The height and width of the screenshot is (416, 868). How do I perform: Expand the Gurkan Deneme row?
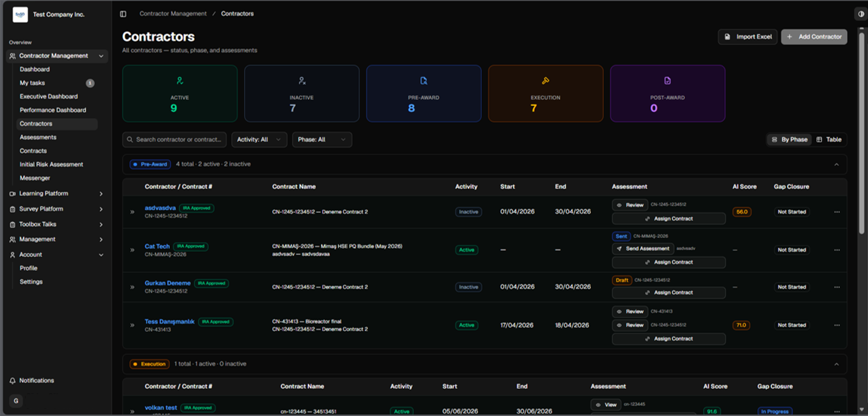point(132,287)
